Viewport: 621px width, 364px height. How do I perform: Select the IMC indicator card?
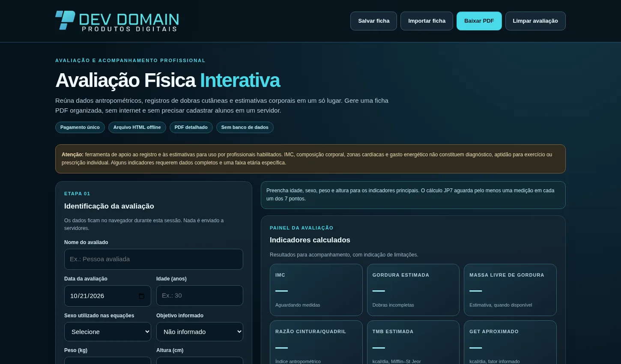[x=316, y=290]
